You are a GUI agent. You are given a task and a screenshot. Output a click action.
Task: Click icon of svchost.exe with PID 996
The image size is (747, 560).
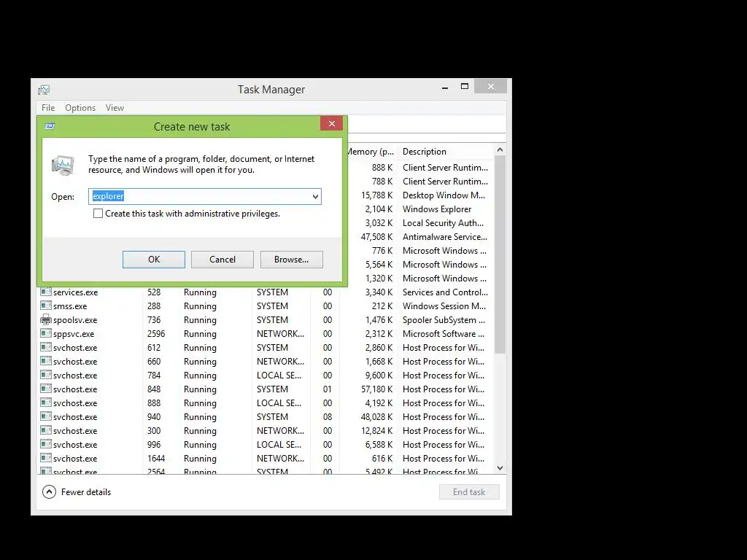46,444
